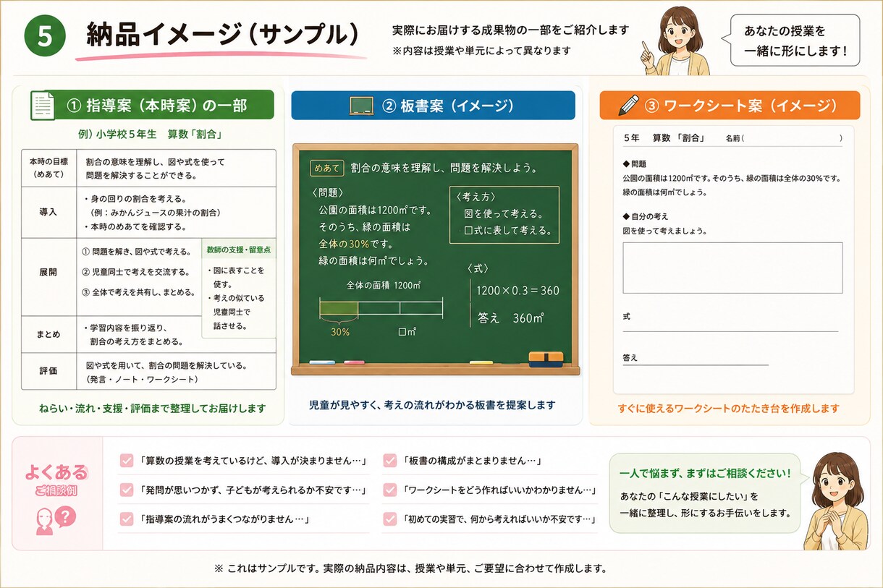
Task: Click the empty 自分の考え drawing box on worksheet
Action: click(732, 268)
